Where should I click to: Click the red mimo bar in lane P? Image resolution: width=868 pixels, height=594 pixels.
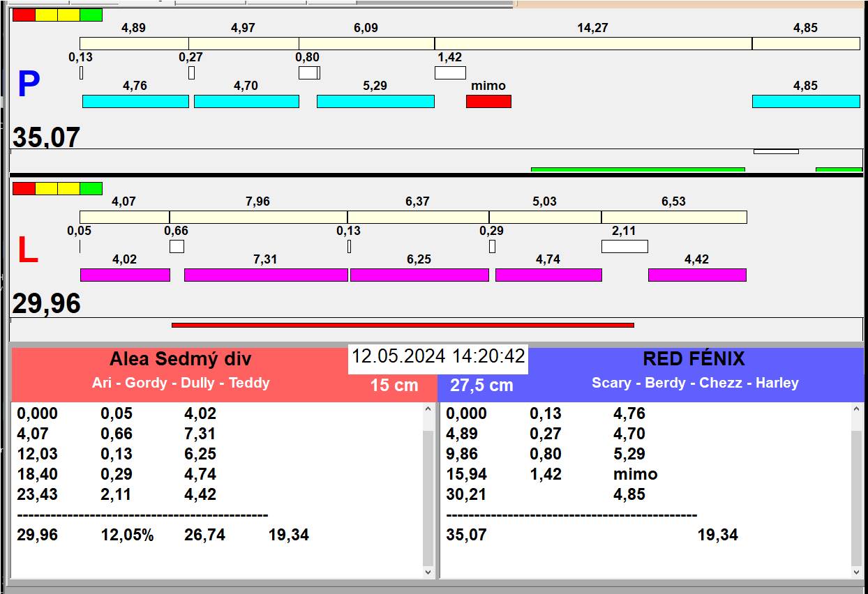point(488,101)
